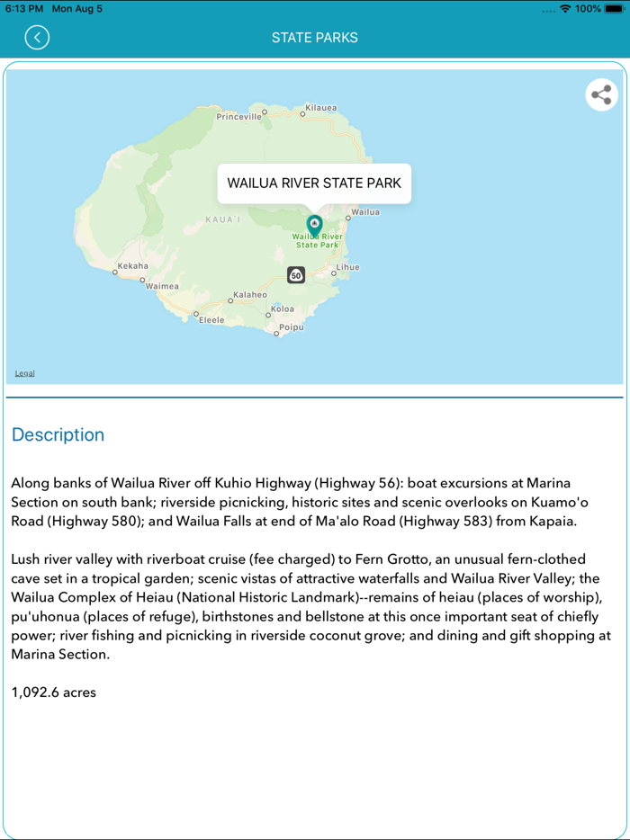The width and height of the screenshot is (630, 840).
Task: Click the Highway 50 route shield icon
Action: coord(297,275)
